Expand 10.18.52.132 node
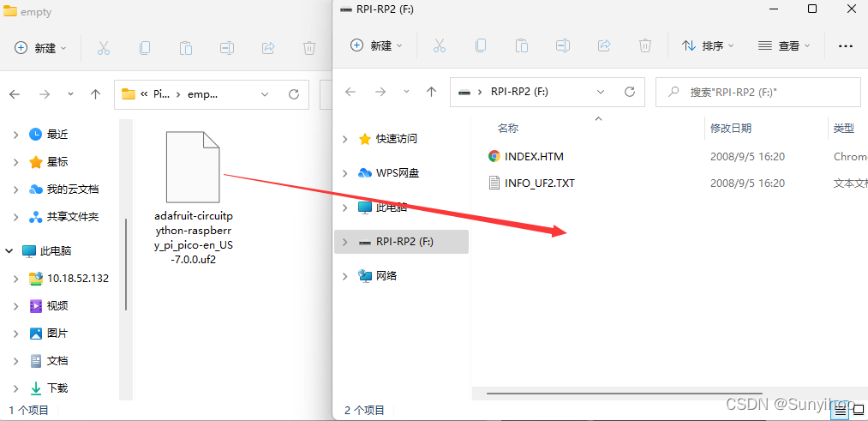 [x=16, y=279]
